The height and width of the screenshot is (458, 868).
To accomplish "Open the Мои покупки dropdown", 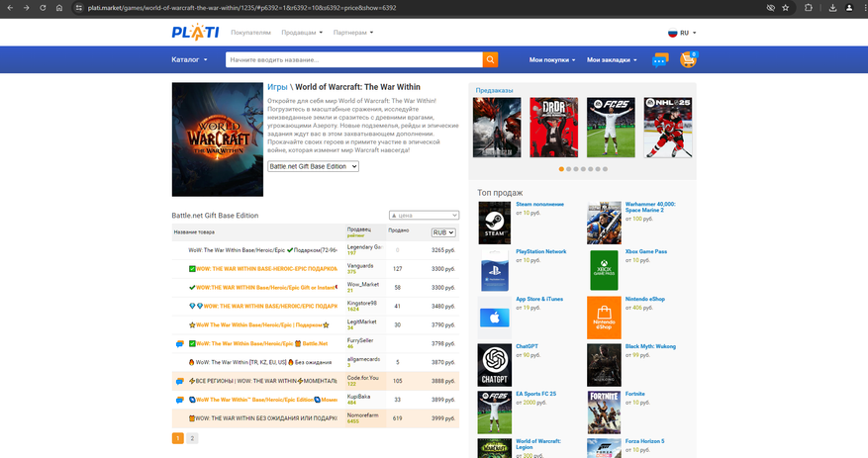I will coord(552,59).
